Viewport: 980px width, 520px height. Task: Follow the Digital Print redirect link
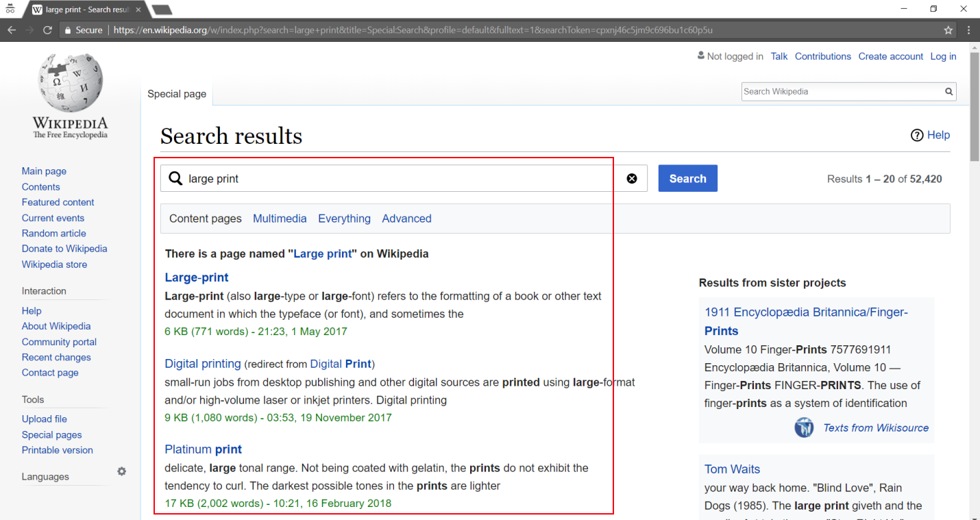[x=341, y=364]
